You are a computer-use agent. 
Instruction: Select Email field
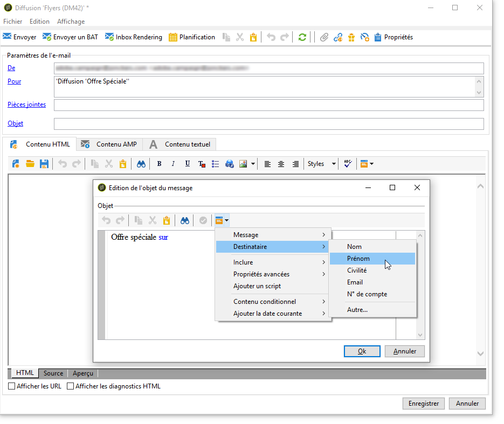coord(372,282)
